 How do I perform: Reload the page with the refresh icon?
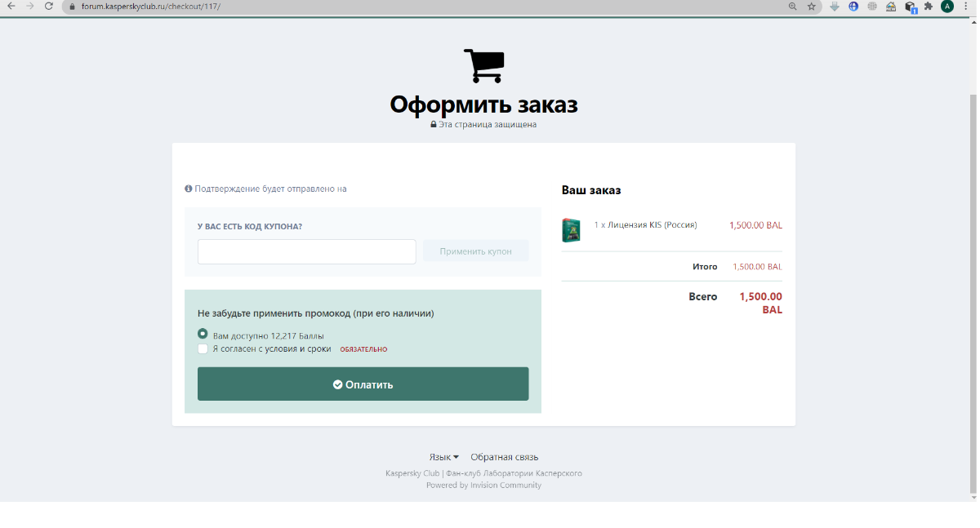click(49, 6)
